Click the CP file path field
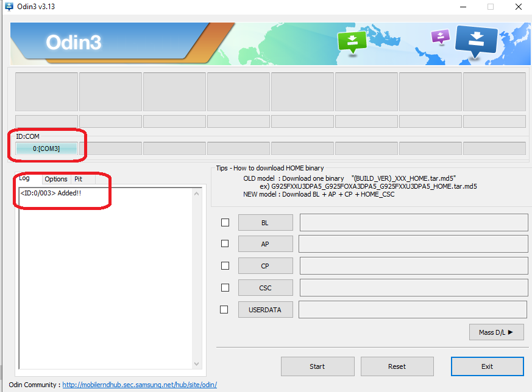 pyautogui.click(x=414, y=266)
